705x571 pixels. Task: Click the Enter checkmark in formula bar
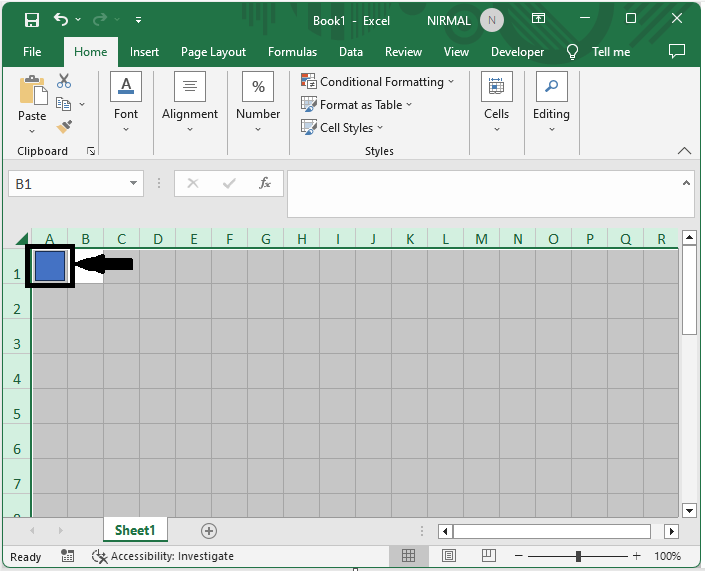point(229,183)
